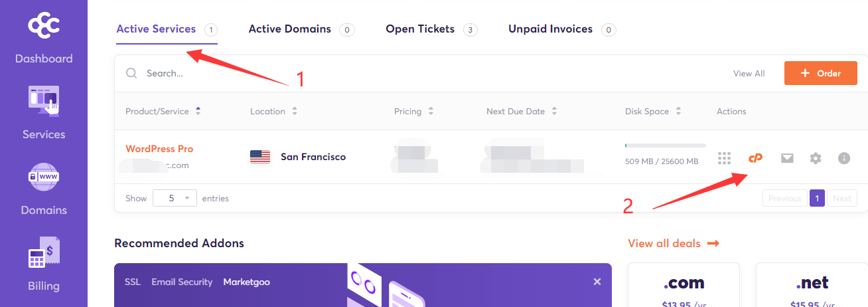Screen dimensions: 868x307
Task: Open the entries per page dropdown
Action: click(x=175, y=198)
